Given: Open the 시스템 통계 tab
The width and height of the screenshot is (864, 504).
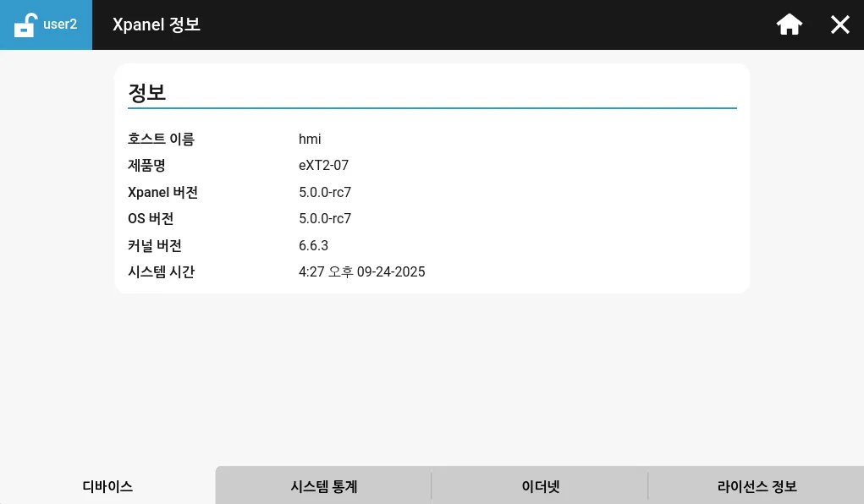Looking at the screenshot, I should tap(324, 486).
